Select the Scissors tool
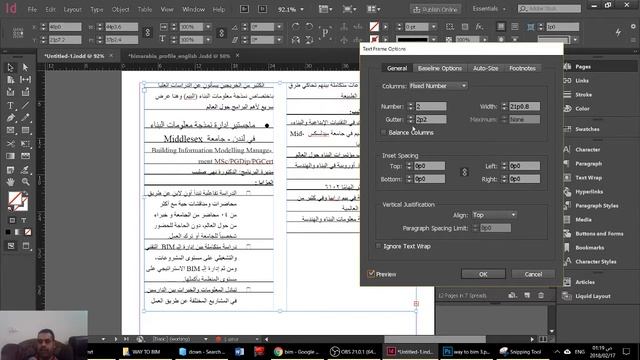 pyautogui.click(x=11, y=144)
